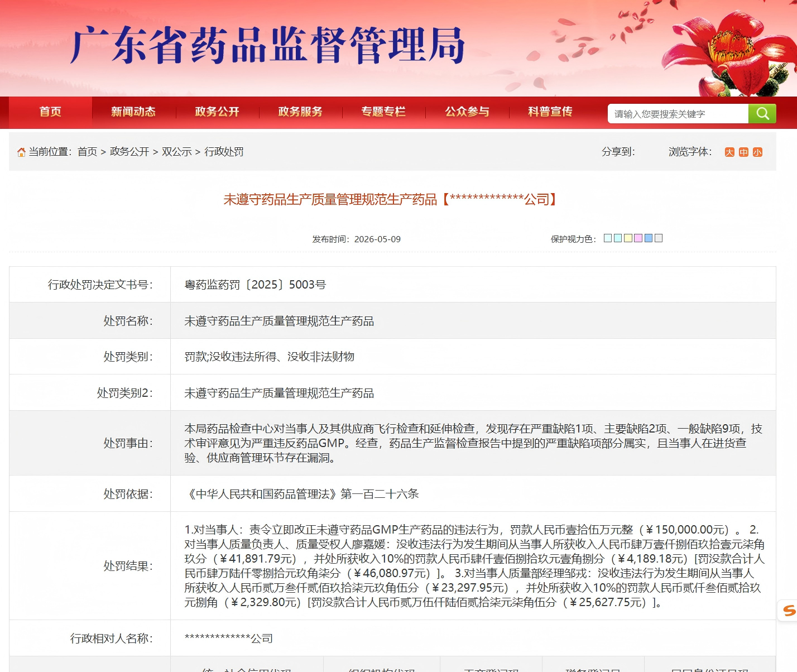
Task: Click the orange S floating icon at right edge
Action: (788, 610)
